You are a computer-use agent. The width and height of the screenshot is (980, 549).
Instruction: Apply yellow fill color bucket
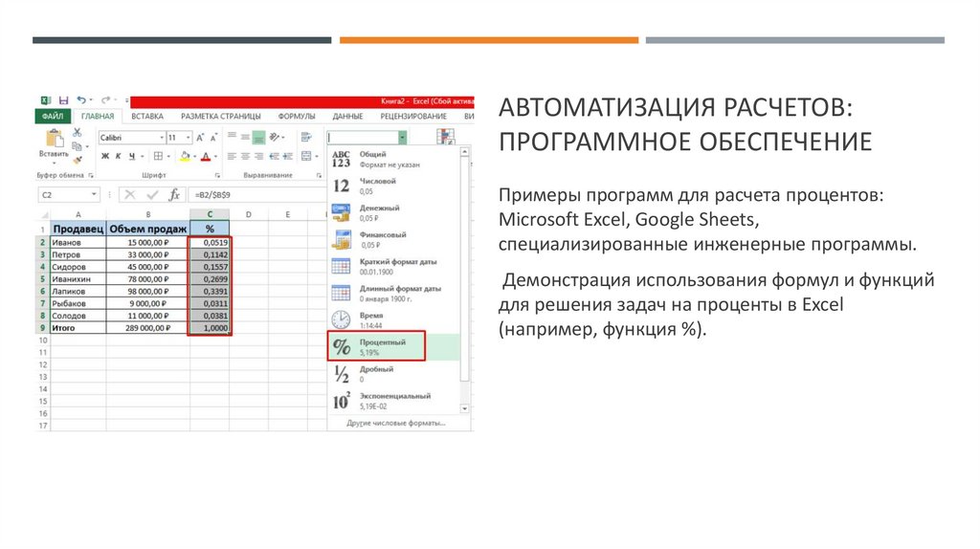(185, 156)
